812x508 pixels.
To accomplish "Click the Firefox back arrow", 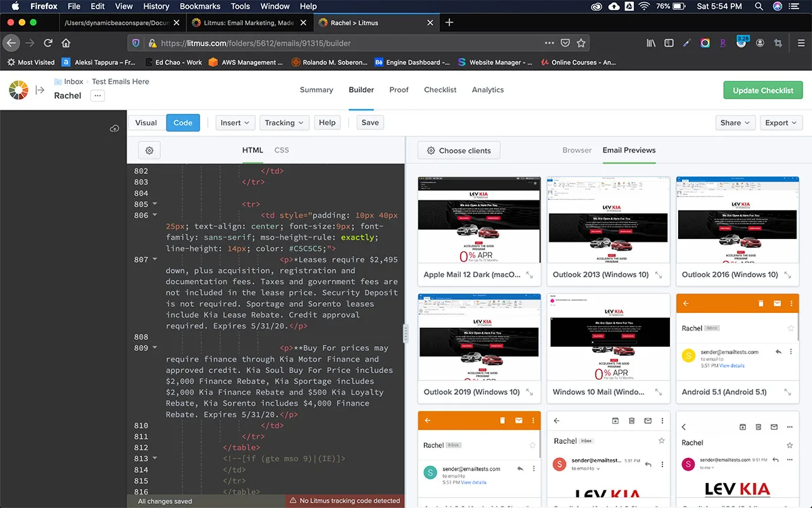I will (12, 43).
